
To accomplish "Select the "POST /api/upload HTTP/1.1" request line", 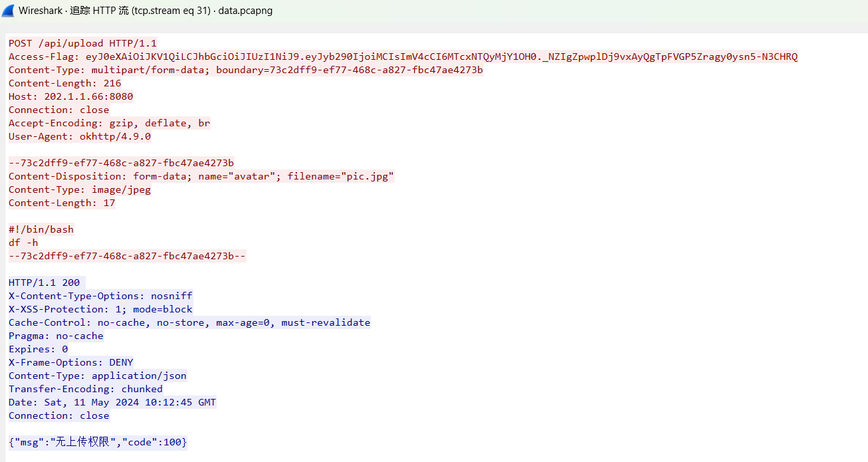I will [83, 43].
